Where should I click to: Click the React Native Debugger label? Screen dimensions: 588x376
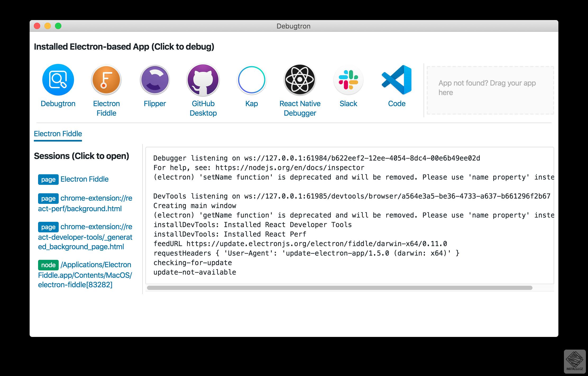click(x=300, y=108)
